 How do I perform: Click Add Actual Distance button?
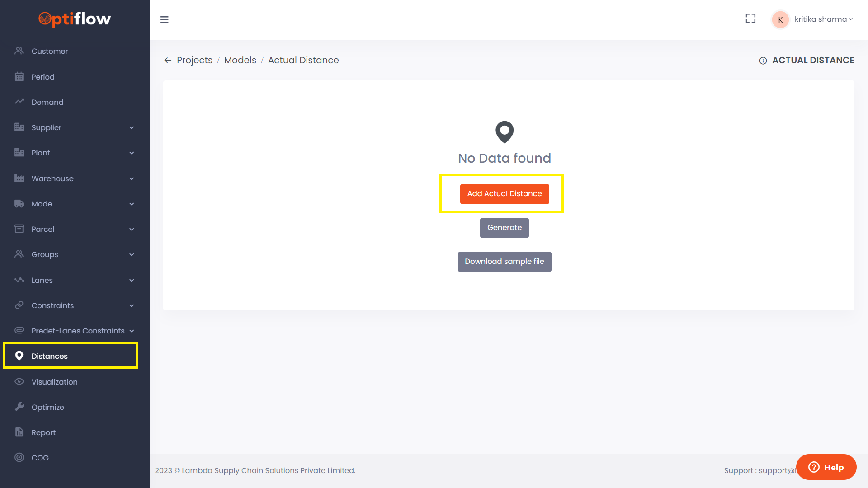[505, 194]
